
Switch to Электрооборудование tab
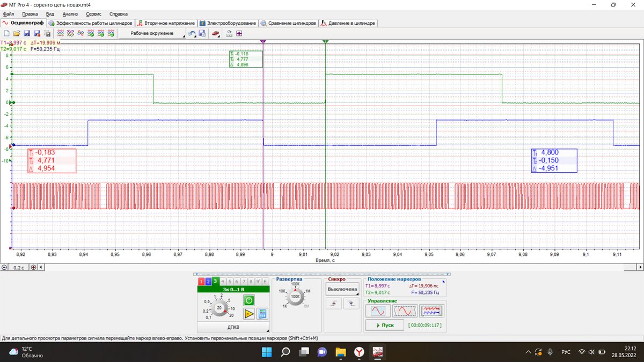[x=228, y=23]
